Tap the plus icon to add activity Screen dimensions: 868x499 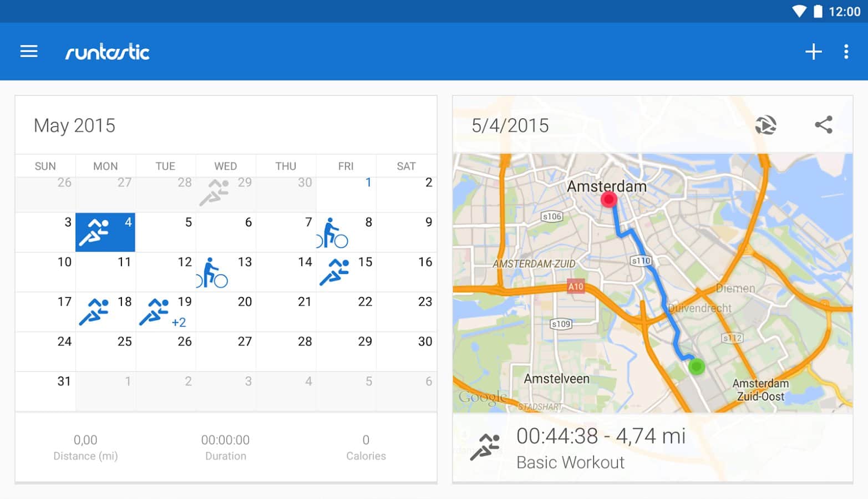(813, 52)
